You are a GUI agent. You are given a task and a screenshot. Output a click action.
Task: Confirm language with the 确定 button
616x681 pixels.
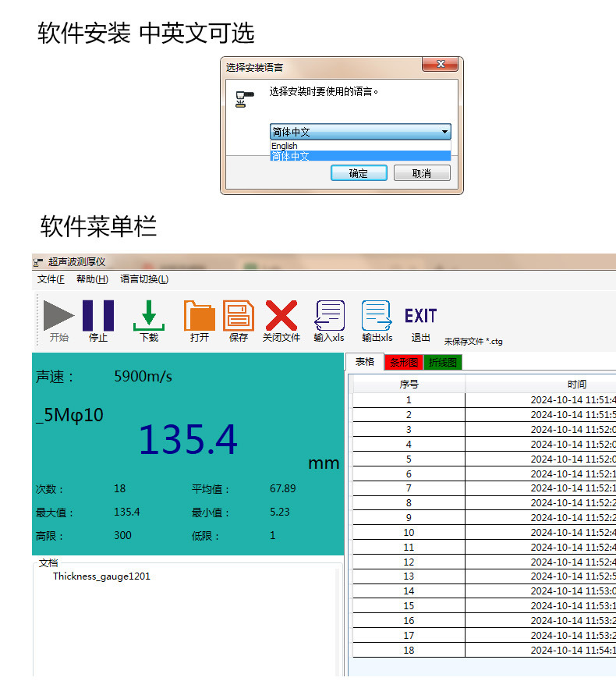(x=359, y=173)
